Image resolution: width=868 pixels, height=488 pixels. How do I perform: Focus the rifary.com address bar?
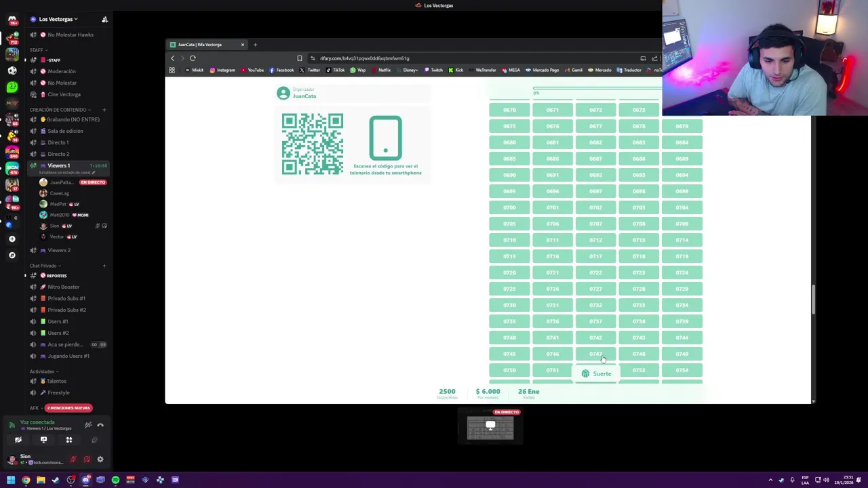(471, 58)
